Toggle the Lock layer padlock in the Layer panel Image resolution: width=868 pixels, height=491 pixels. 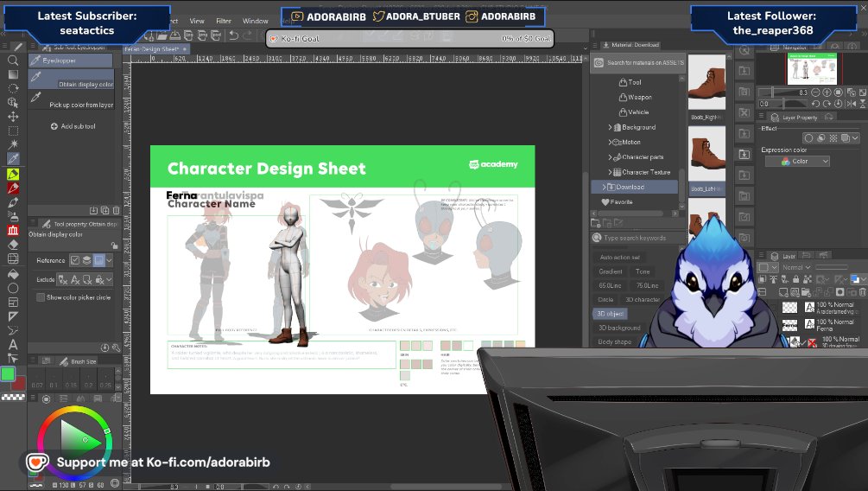796,280
